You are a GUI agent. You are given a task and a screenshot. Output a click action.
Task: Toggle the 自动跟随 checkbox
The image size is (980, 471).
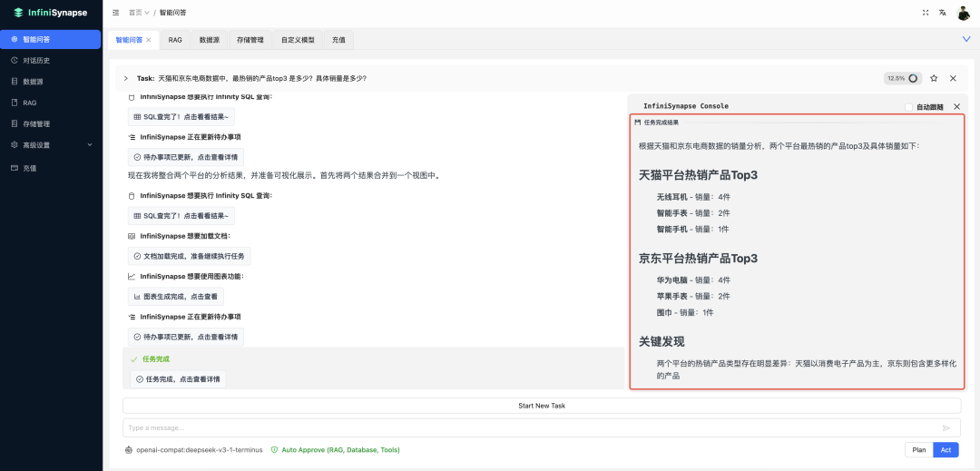coord(908,107)
